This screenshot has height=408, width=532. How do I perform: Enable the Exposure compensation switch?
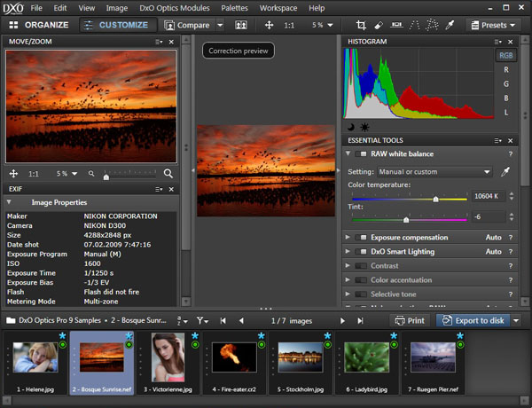[361, 238]
